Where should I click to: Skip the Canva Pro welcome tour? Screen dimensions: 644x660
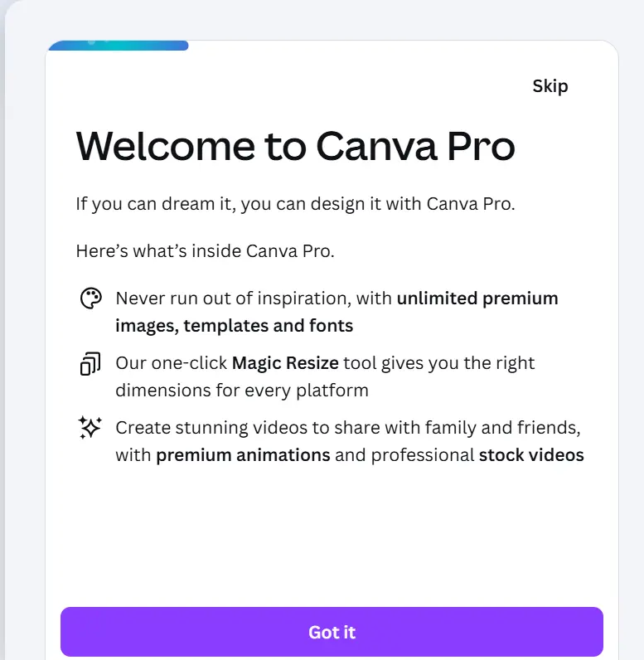pyautogui.click(x=550, y=86)
